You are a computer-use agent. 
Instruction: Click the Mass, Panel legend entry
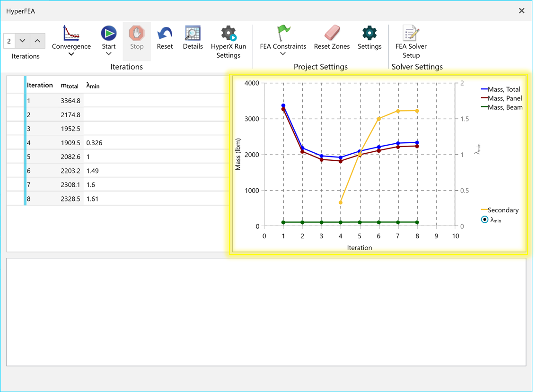[501, 98]
